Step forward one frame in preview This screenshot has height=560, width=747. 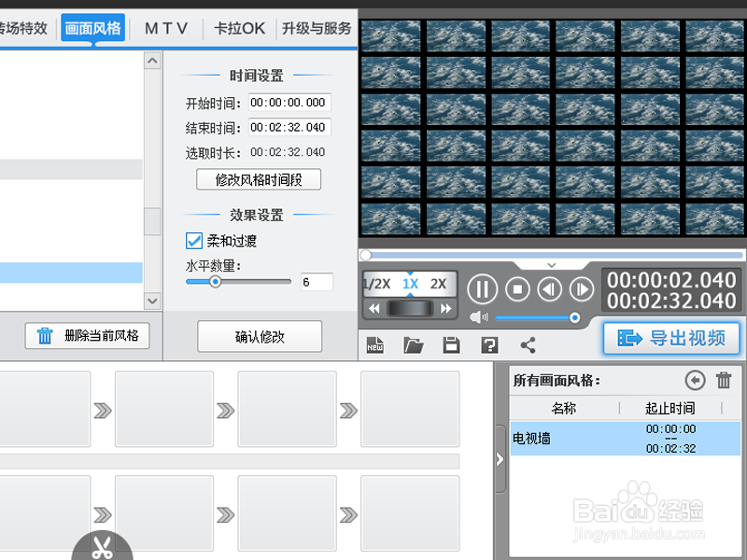click(581, 289)
